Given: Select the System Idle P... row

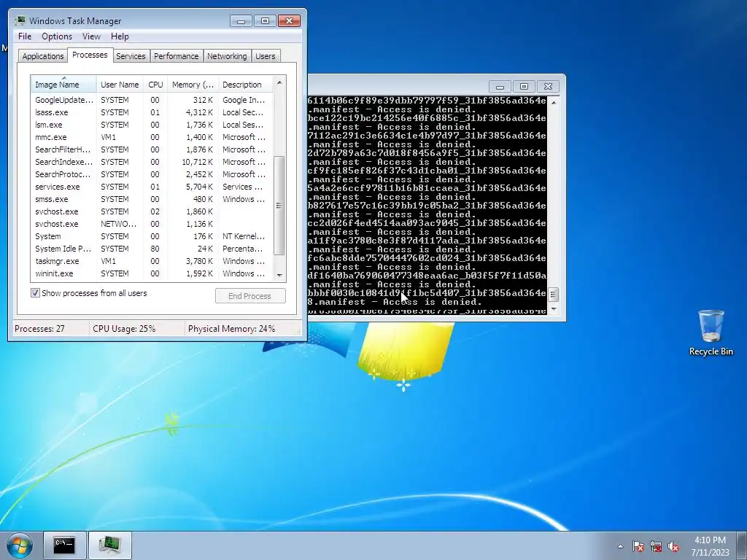Looking at the screenshot, I should pos(152,249).
